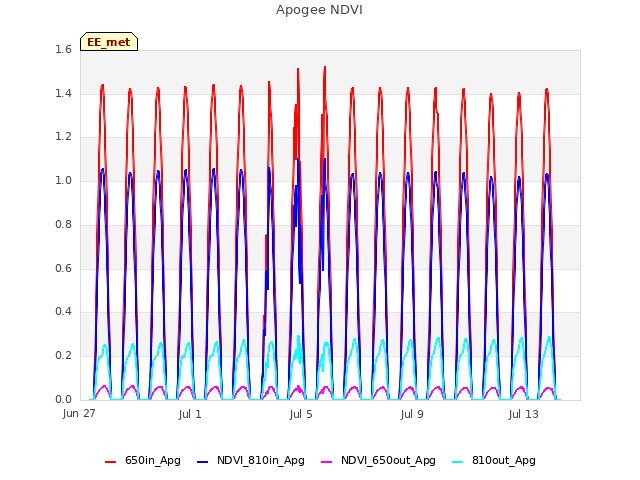The width and height of the screenshot is (640, 480).
Task: Click the Jul 5 x-axis label
Action: (x=301, y=414)
